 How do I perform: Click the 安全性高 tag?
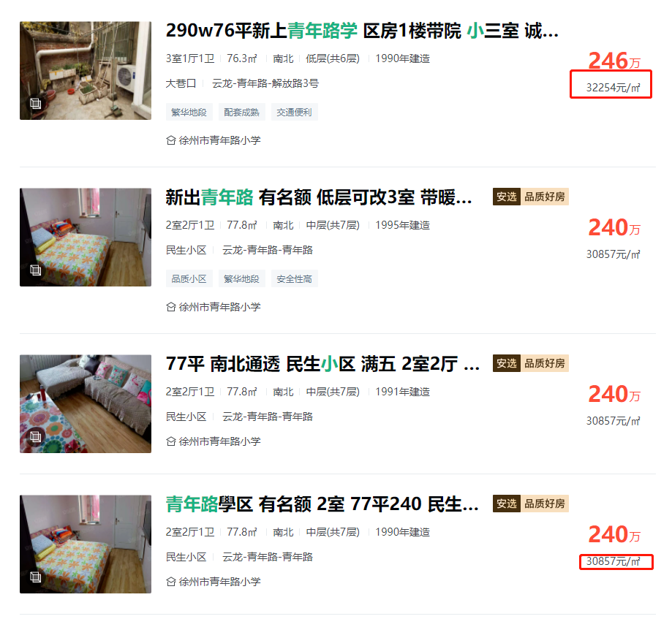[x=295, y=279]
